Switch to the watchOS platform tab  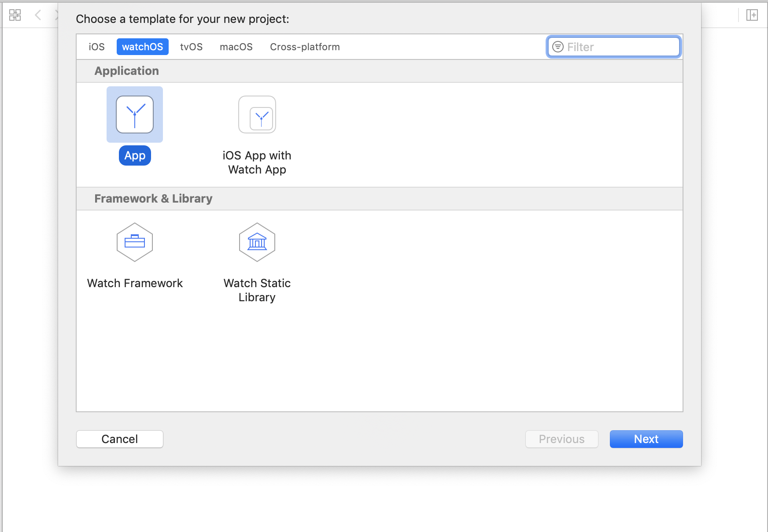coord(143,47)
